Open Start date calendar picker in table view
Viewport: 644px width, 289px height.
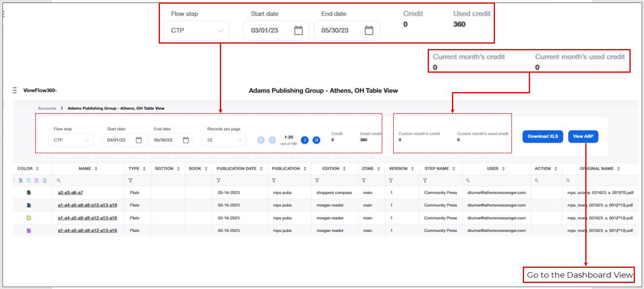pos(139,140)
